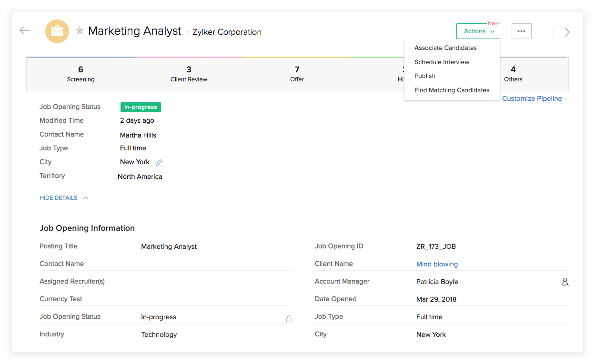This screenshot has width=595, height=364.
Task: Select Associate Candidates from Actions menu
Action: click(445, 48)
